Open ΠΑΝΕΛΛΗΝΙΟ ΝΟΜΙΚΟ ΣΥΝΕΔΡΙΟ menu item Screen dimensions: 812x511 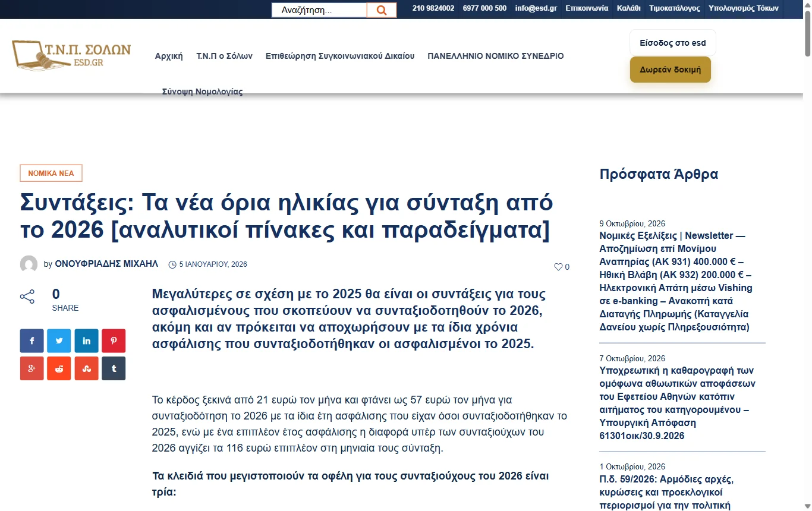coord(496,56)
